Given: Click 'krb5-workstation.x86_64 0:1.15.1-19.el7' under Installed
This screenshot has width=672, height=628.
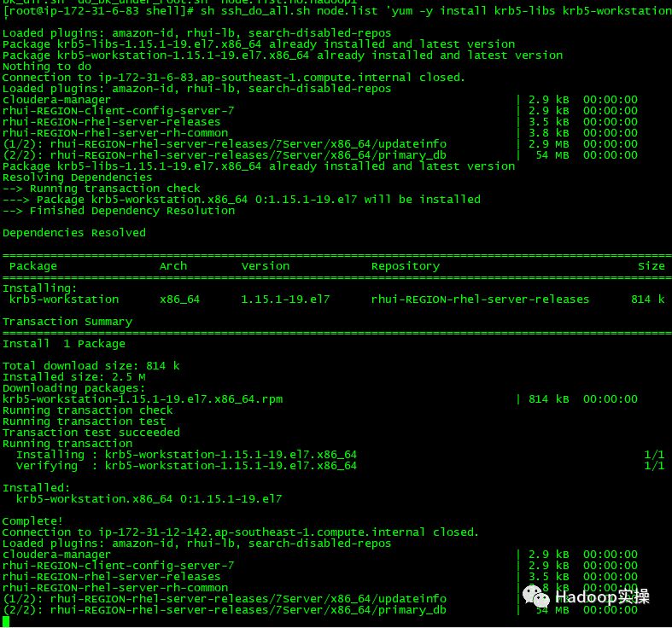Looking at the screenshot, I should click(x=149, y=499).
